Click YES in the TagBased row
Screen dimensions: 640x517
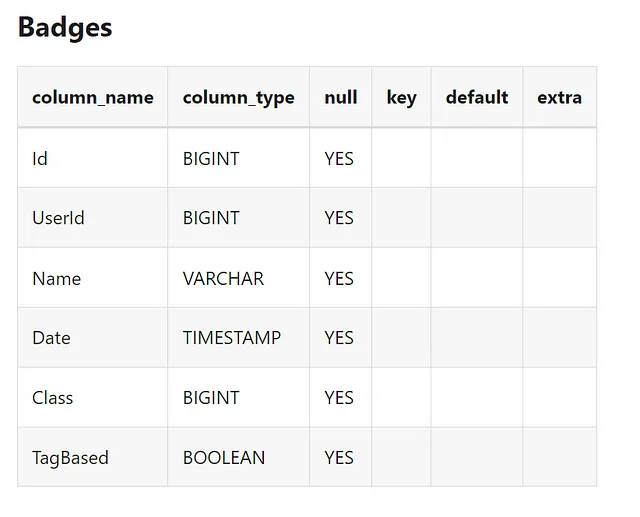click(339, 458)
